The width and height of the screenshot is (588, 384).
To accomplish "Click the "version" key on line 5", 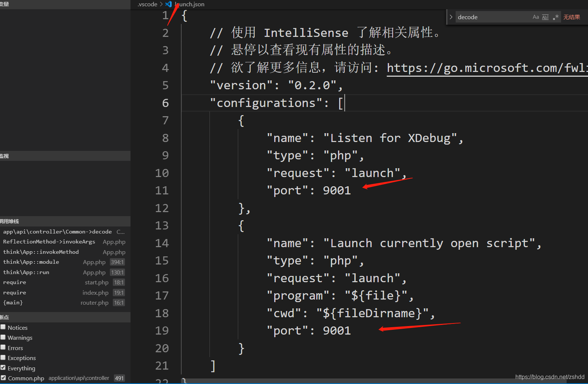I will pos(241,86).
